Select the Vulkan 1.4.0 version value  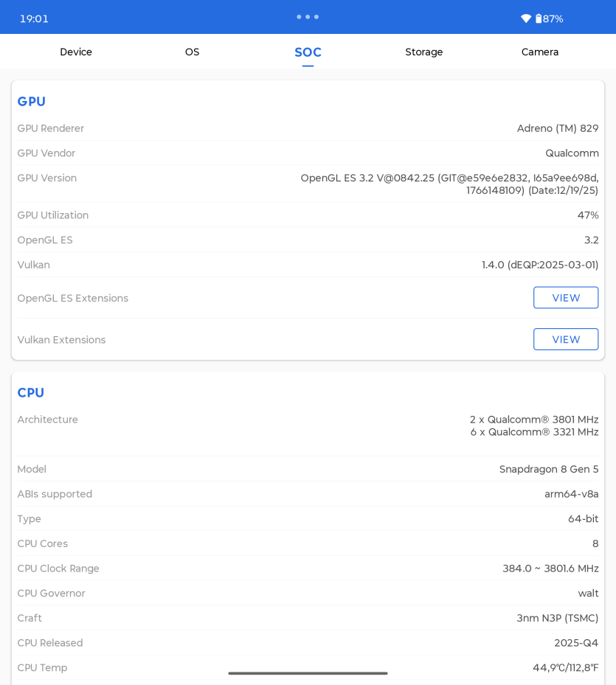click(540, 265)
